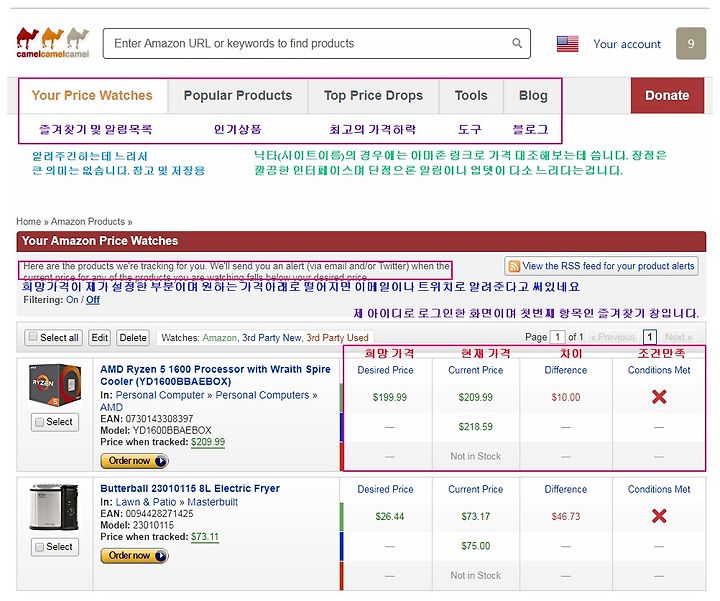Open Butterball Electric Fryer thumbnail
The width and height of the screenshot is (720, 601).
(54, 507)
